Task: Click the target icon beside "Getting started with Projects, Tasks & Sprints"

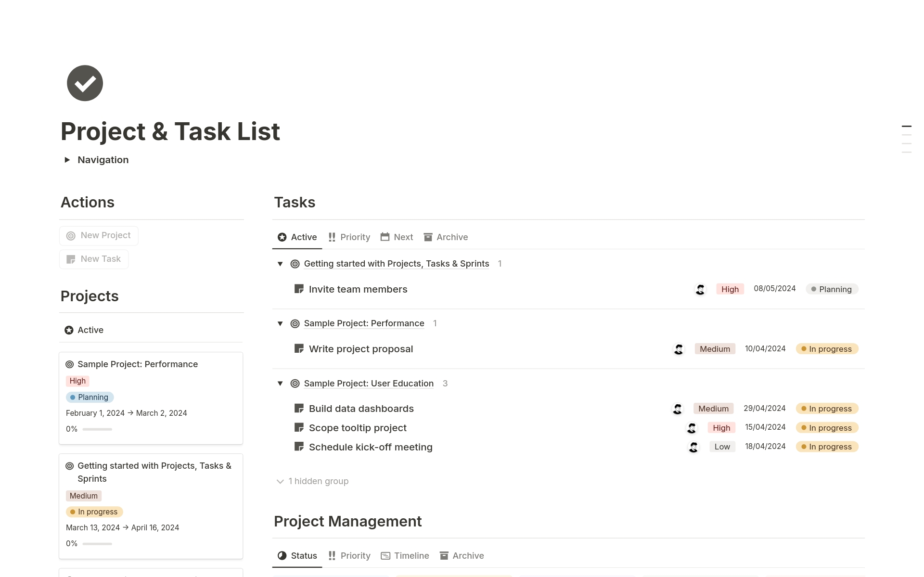Action: point(295,264)
